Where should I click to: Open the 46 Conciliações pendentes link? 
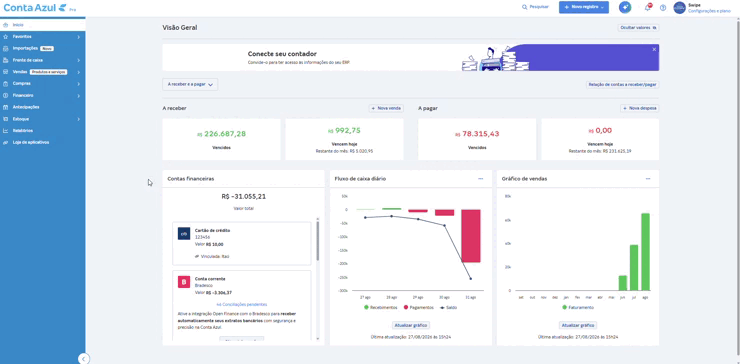[242, 305]
